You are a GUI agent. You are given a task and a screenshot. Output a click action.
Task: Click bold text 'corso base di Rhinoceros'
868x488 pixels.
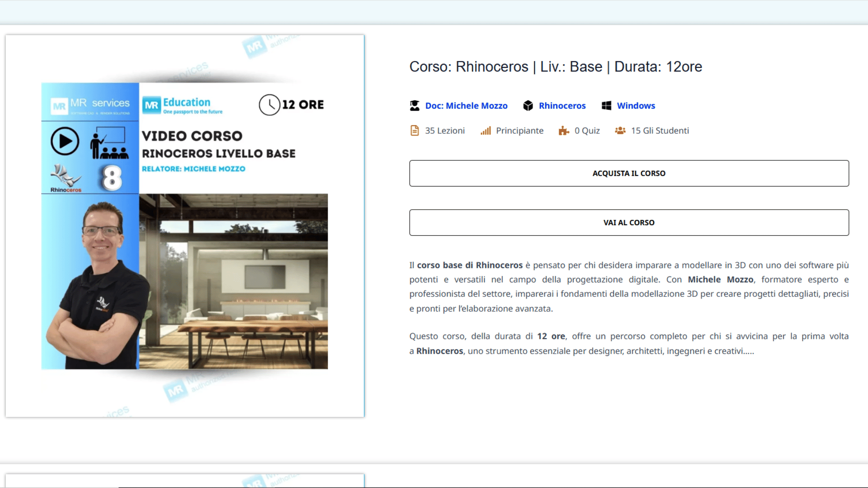470,265
